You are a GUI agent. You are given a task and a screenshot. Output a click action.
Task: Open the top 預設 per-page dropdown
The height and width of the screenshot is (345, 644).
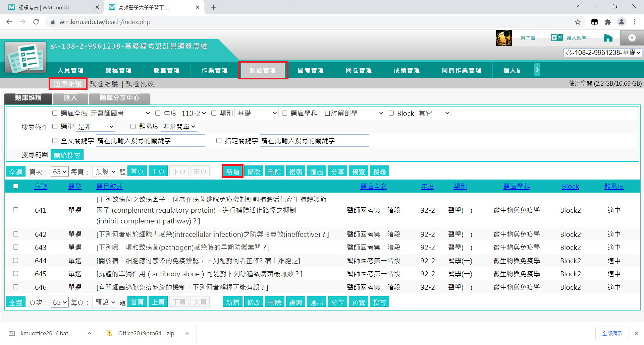coord(105,171)
